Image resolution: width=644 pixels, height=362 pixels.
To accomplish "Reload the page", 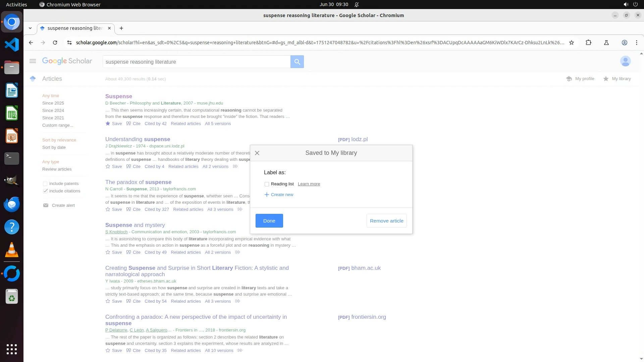I will click(55, 43).
